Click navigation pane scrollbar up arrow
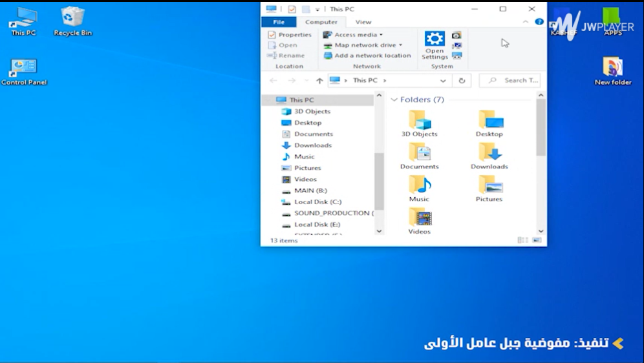Viewport: 644px width, 363px height. tap(379, 96)
